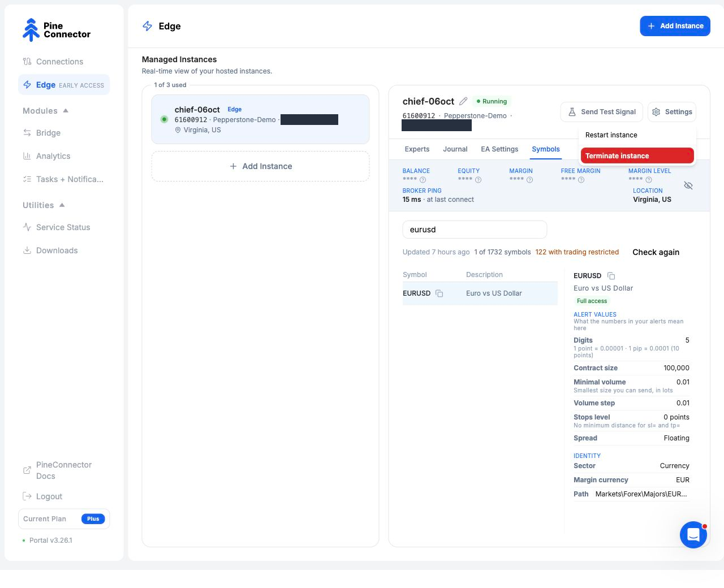Switch to the Experts tab
This screenshot has width=724, height=588.
point(417,149)
